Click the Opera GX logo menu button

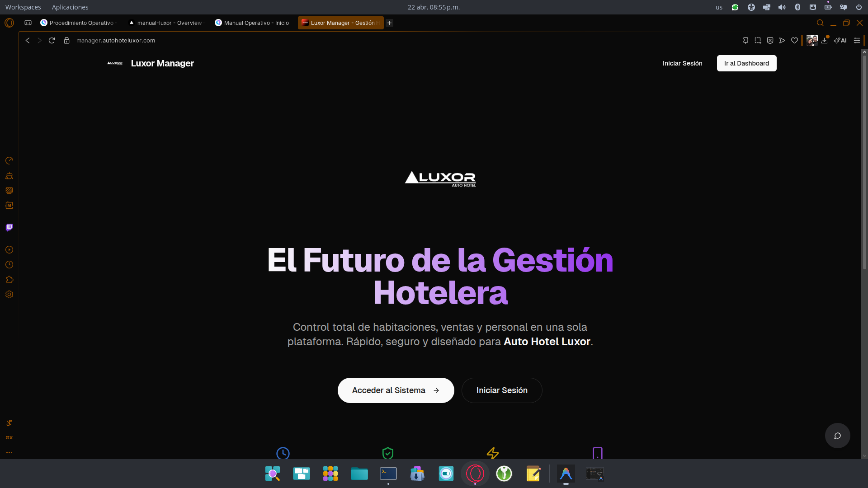9,23
